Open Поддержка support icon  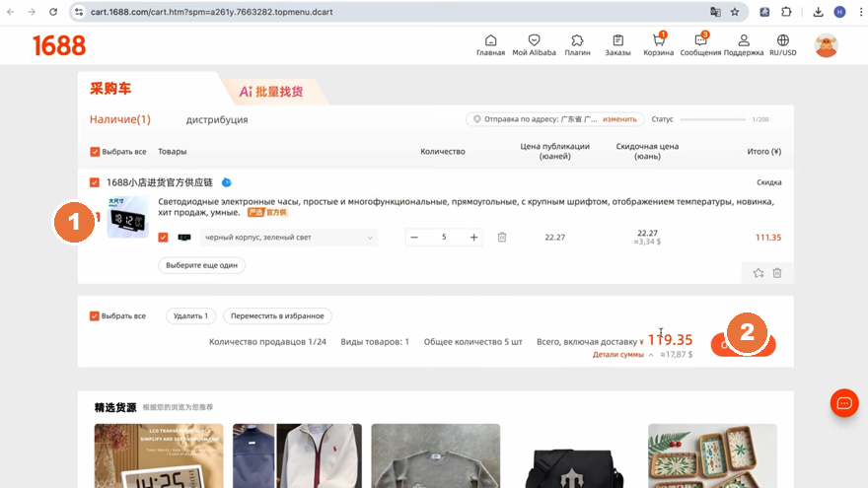tap(744, 45)
